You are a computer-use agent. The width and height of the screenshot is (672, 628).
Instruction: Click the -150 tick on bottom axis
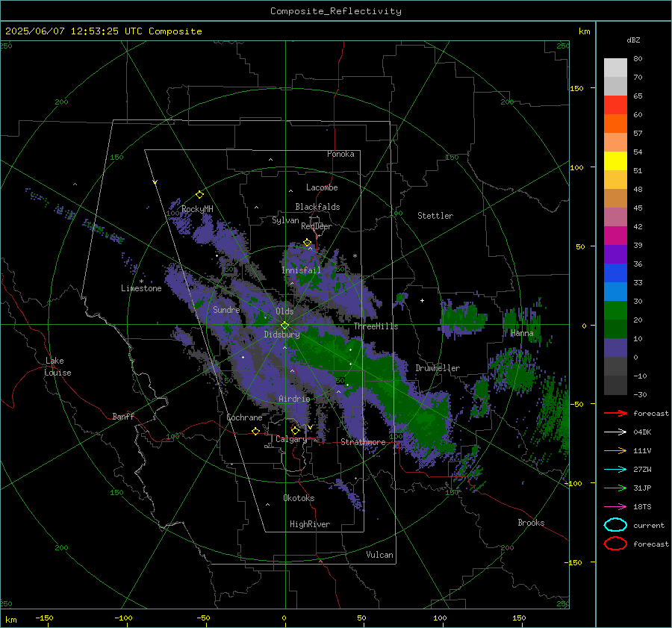tap(44, 618)
